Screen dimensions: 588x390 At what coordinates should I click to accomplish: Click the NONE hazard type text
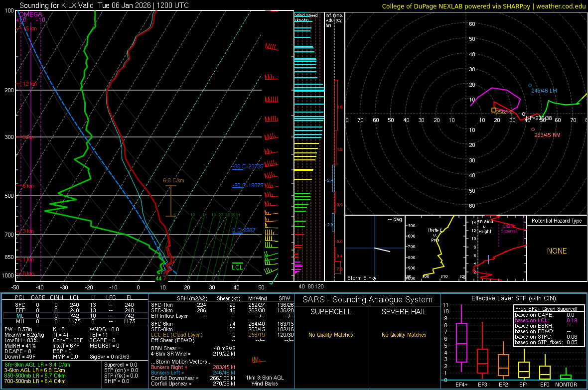(557, 251)
